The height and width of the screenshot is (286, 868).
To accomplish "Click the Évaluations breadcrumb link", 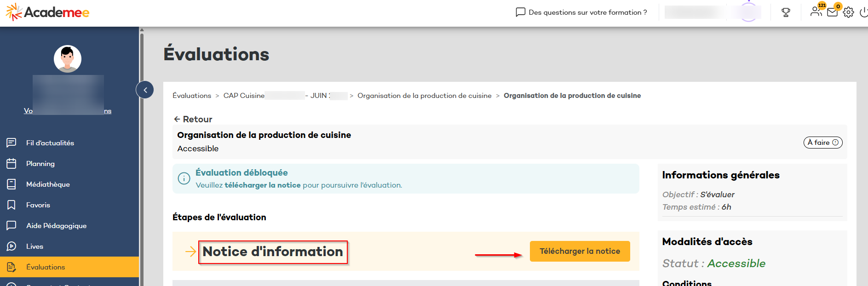I will (192, 96).
